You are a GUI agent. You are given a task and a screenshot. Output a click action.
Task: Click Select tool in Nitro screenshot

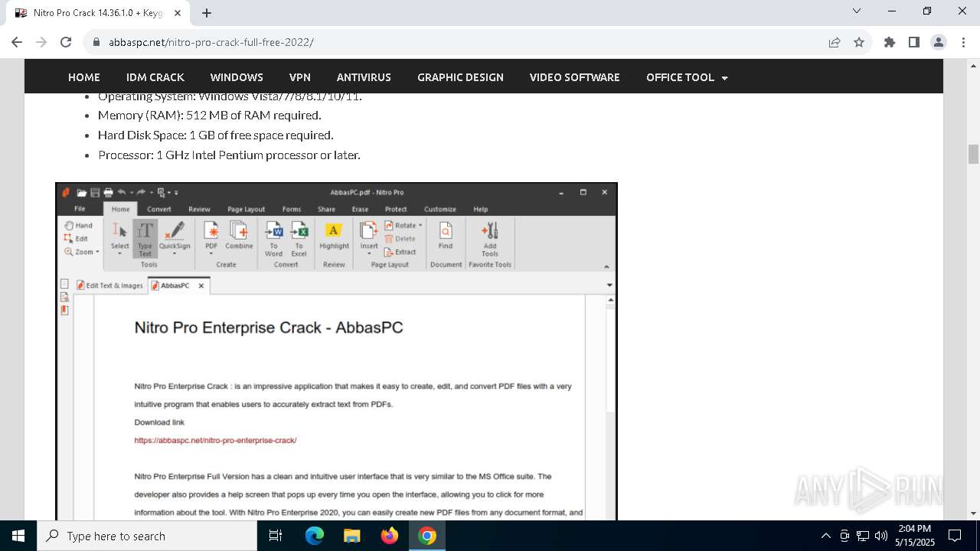tap(120, 239)
